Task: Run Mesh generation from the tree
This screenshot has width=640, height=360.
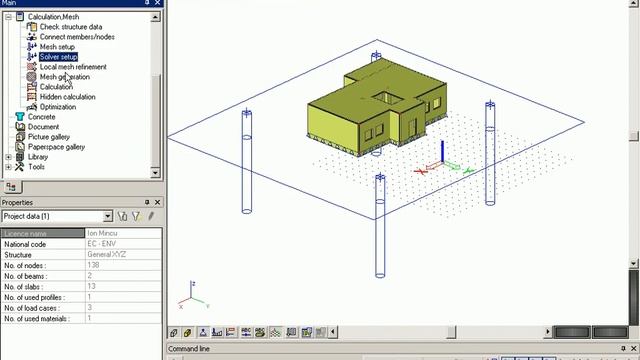Action: 64,77
